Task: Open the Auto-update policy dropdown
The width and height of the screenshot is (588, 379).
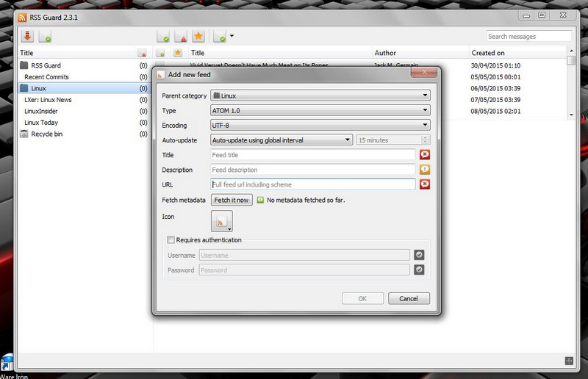Action: tap(282, 140)
